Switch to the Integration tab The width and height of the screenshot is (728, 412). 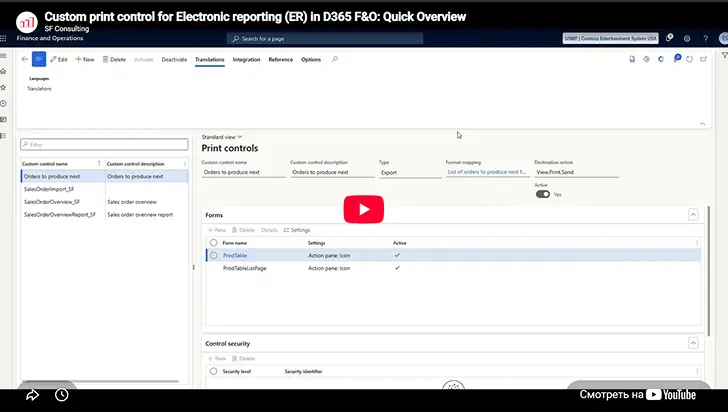(246, 59)
